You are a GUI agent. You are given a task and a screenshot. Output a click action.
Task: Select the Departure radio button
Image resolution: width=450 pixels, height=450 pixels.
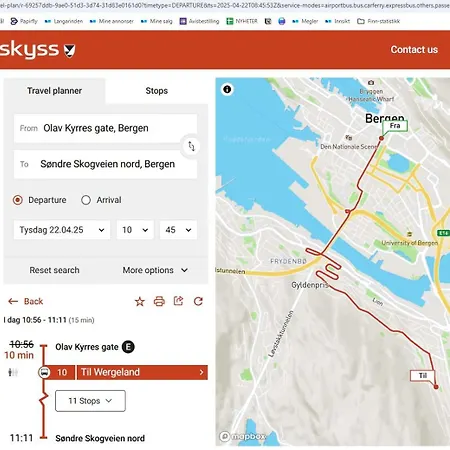coord(18,200)
